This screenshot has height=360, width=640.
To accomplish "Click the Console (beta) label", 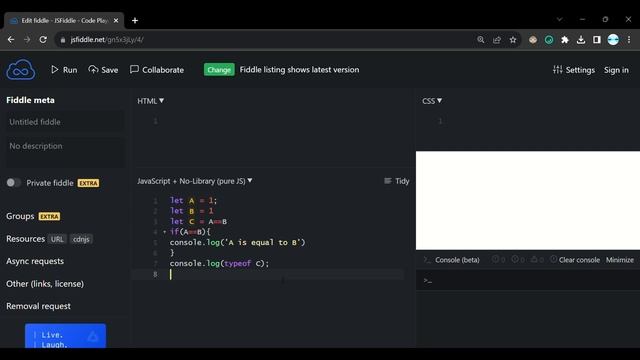I will tap(457, 260).
